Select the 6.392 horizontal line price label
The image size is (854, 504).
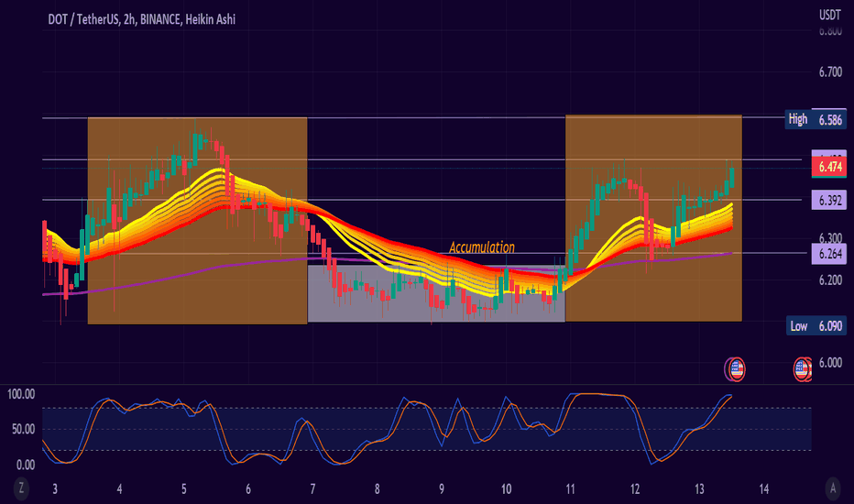pos(829,200)
